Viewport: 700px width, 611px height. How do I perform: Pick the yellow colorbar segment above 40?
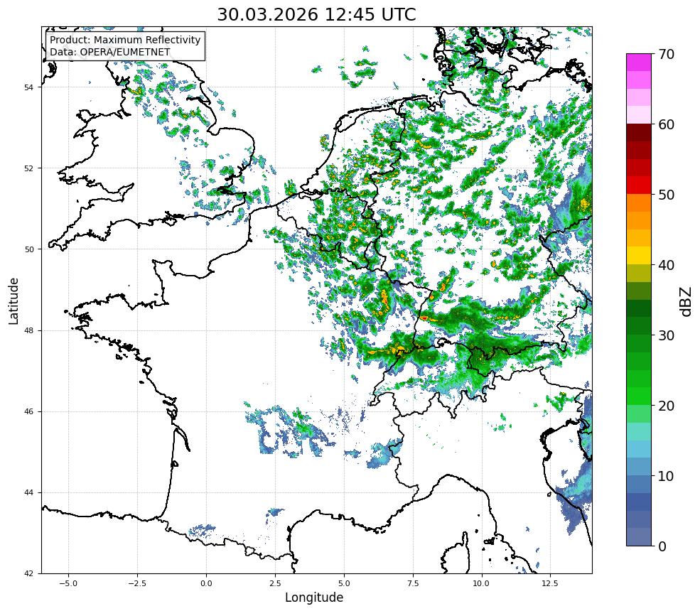(639, 256)
